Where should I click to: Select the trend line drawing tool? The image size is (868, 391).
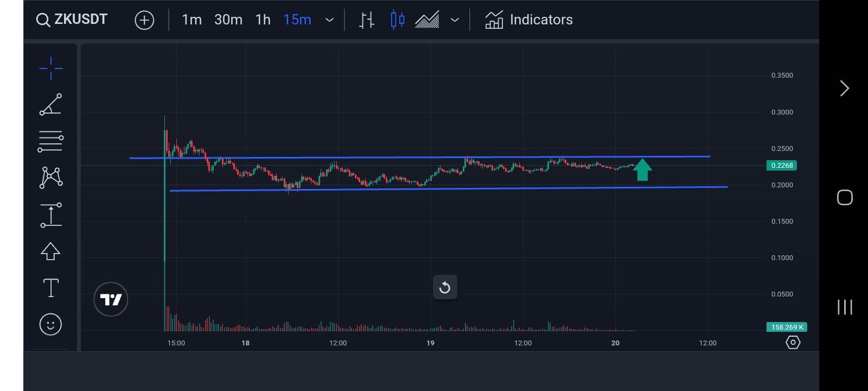click(51, 104)
